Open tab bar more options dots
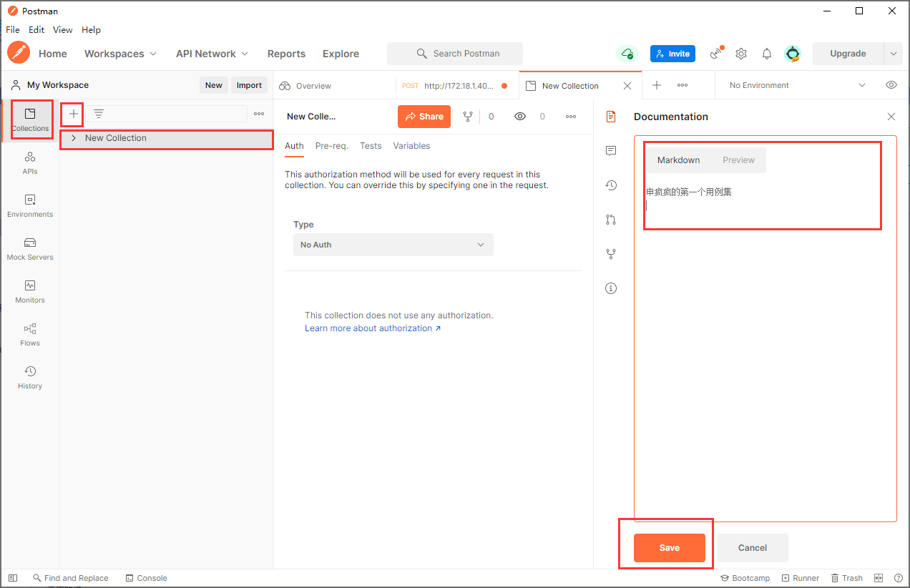The image size is (910, 588). [682, 85]
